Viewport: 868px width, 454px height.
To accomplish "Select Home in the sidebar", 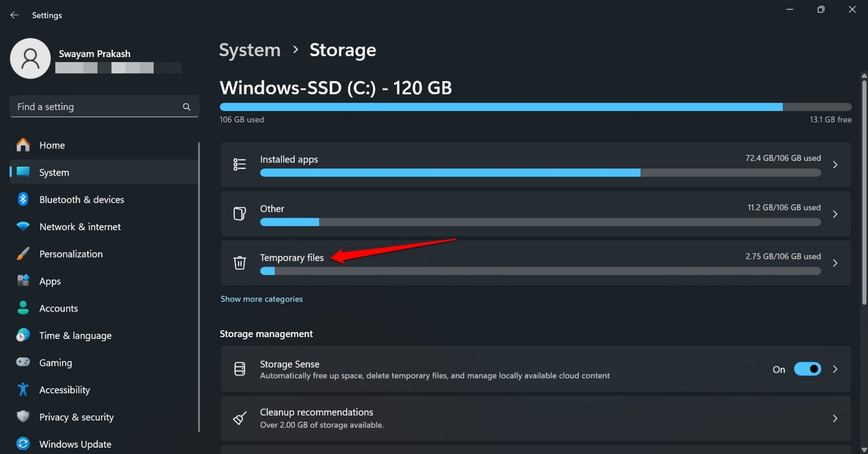I will click(x=51, y=145).
